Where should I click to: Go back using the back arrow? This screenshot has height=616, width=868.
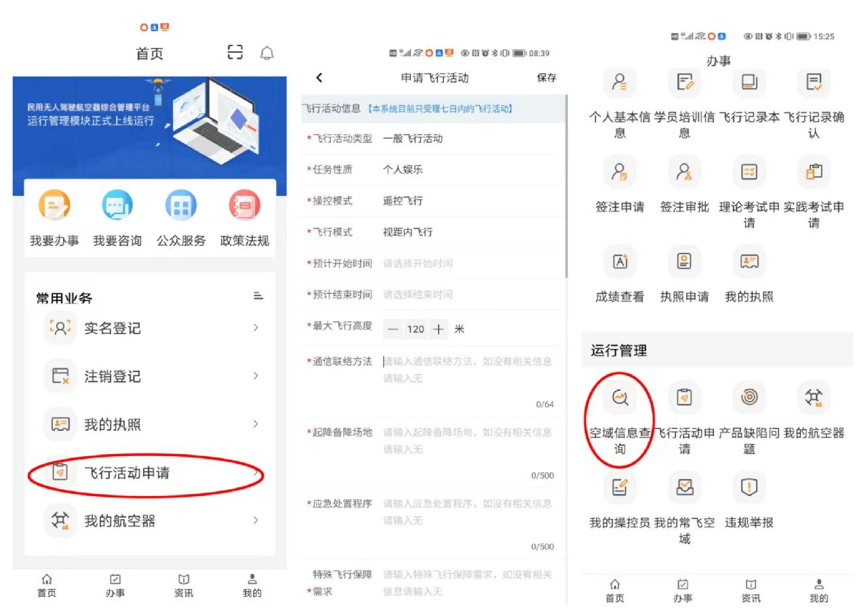pos(320,78)
